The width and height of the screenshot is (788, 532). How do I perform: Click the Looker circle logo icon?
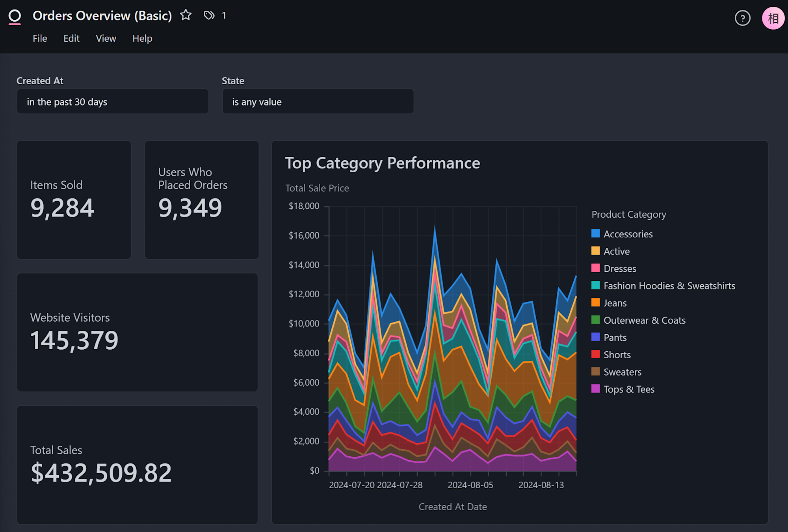(15, 17)
